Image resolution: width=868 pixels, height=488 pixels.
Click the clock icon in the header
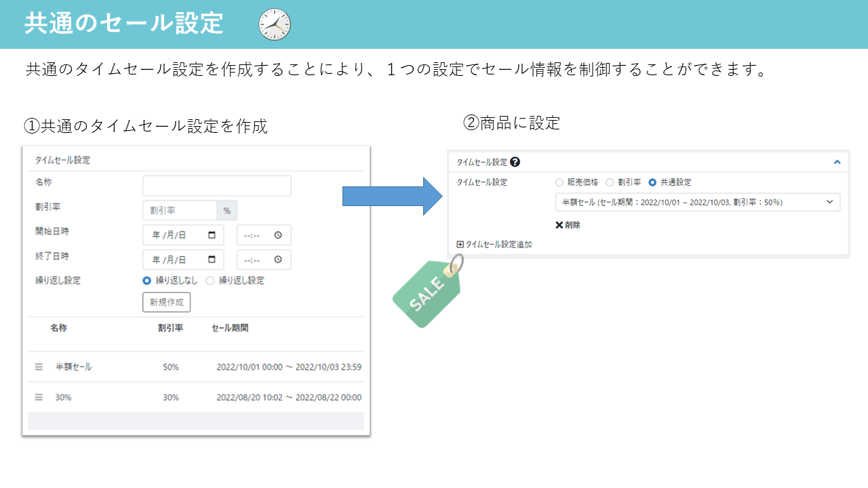pyautogui.click(x=275, y=24)
